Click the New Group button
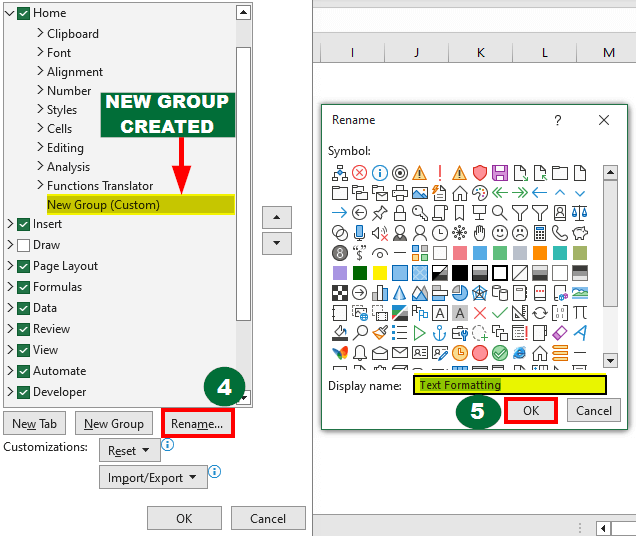 tap(114, 424)
